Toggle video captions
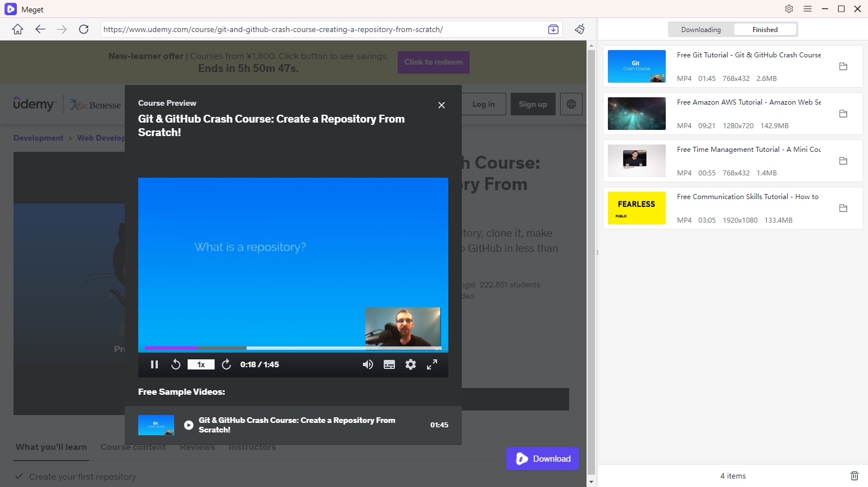The width and height of the screenshot is (868, 487). [x=389, y=364]
